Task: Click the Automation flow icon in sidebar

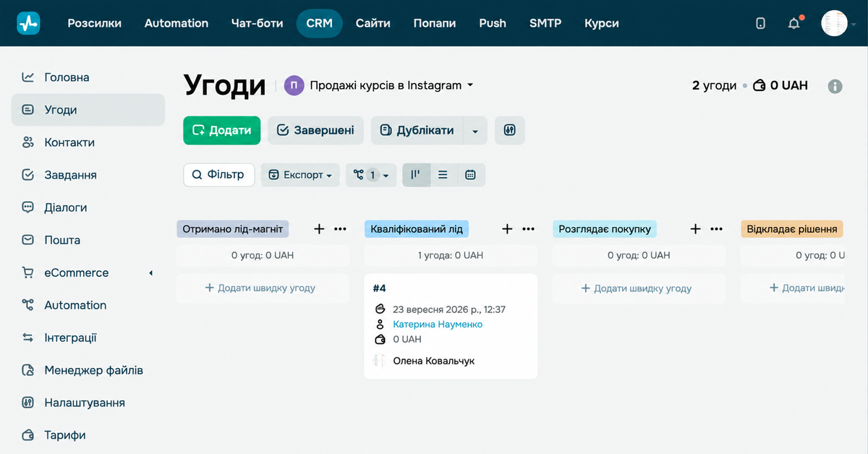Action: click(28, 305)
